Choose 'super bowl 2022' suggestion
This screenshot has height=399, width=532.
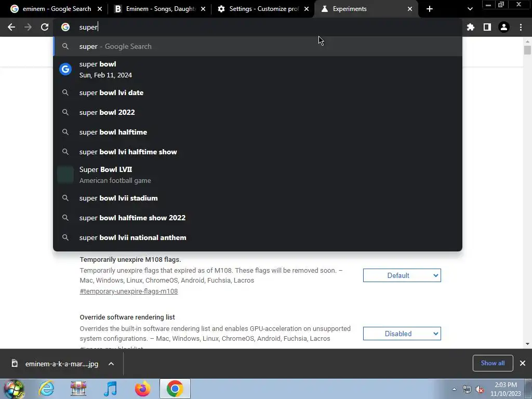258,112
